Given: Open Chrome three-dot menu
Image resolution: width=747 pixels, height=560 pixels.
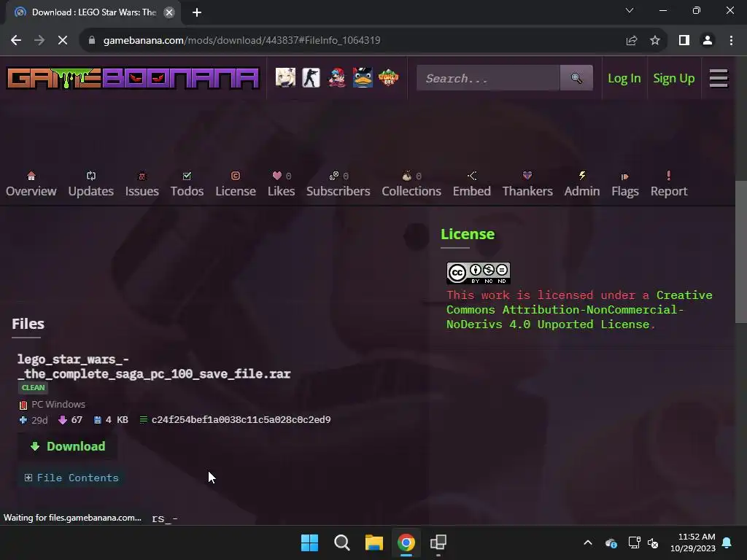Looking at the screenshot, I should pos(731,41).
